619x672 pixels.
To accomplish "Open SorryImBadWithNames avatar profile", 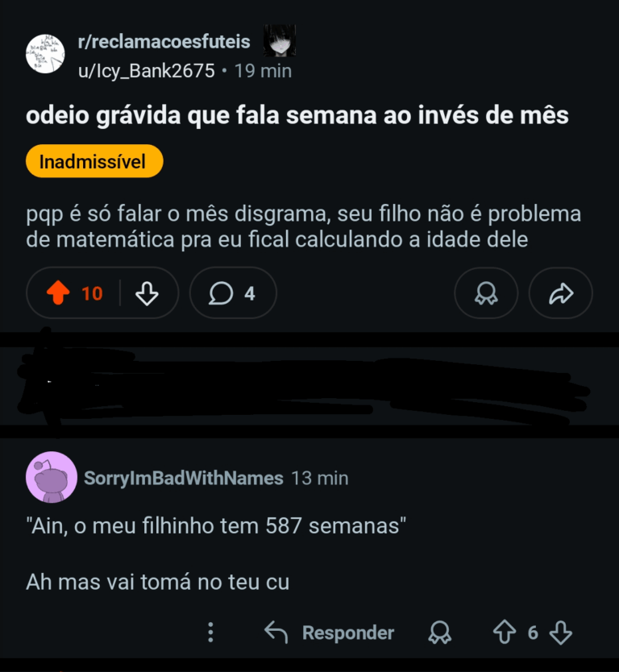I will point(52,477).
